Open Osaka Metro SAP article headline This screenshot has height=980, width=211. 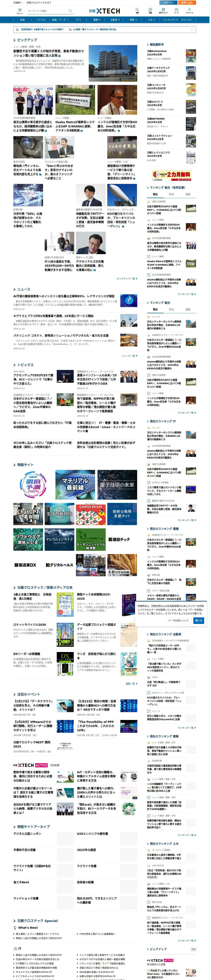(x=75, y=126)
